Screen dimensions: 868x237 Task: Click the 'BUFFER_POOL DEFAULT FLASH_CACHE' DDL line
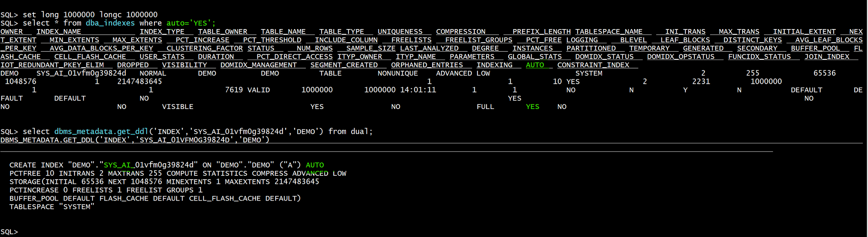pyautogui.click(x=155, y=198)
